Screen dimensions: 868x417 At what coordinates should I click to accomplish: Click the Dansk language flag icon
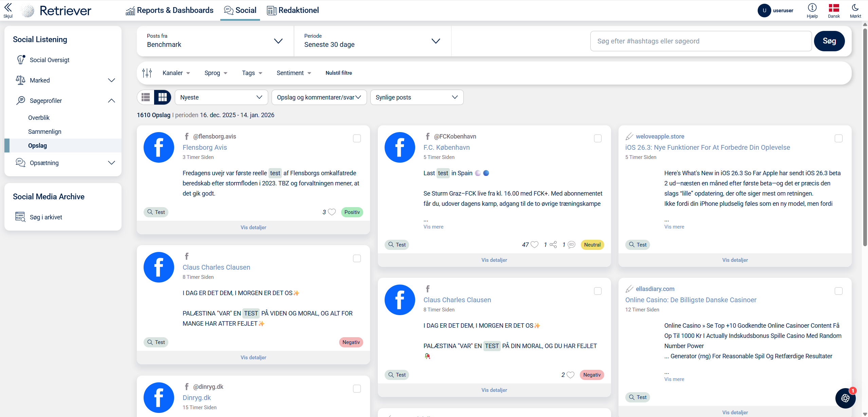[x=834, y=8]
